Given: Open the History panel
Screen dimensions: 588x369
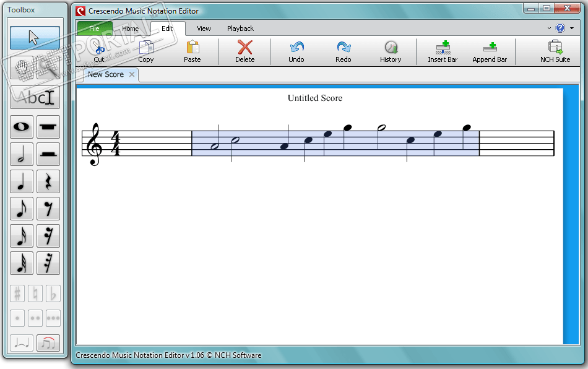Looking at the screenshot, I should click(391, 51).
